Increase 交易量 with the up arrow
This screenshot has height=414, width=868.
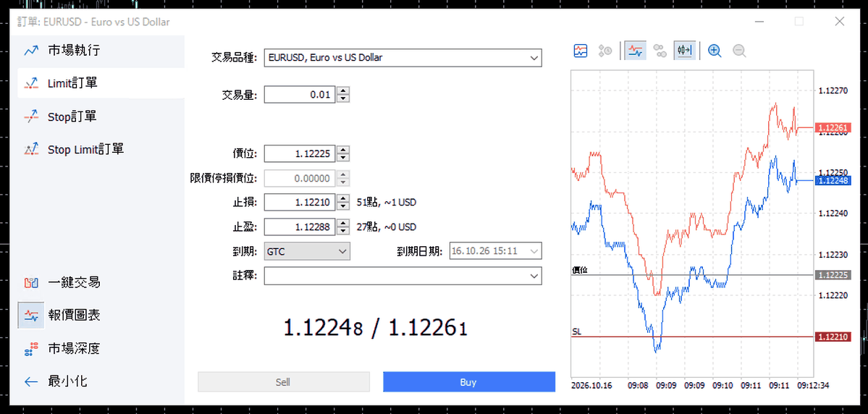point(343,90)
